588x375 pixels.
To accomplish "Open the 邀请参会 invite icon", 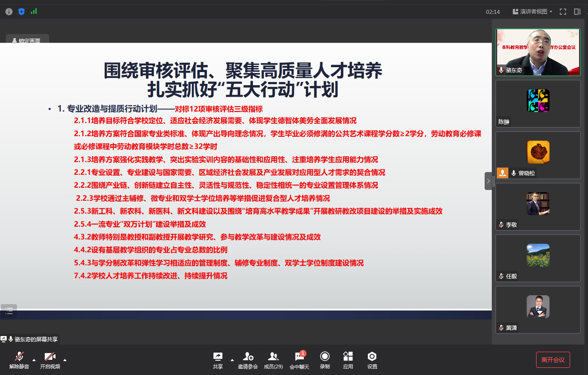I will click(x=248, y=360).
